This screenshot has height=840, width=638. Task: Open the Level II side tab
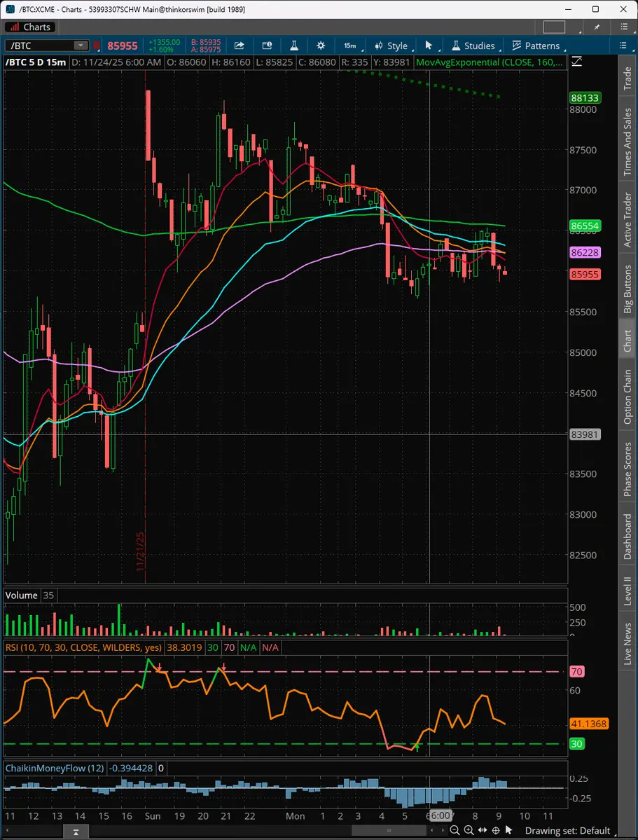627,591
